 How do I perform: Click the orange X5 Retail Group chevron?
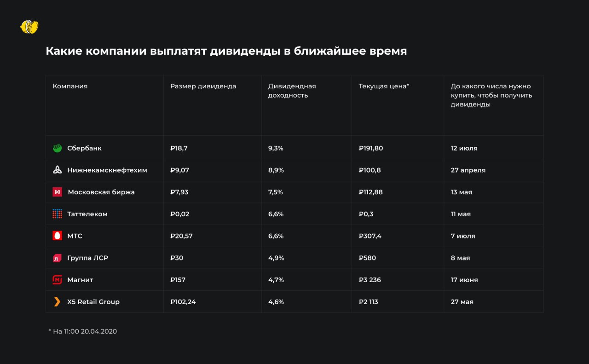pyautogui.click(x=57, y=302)
